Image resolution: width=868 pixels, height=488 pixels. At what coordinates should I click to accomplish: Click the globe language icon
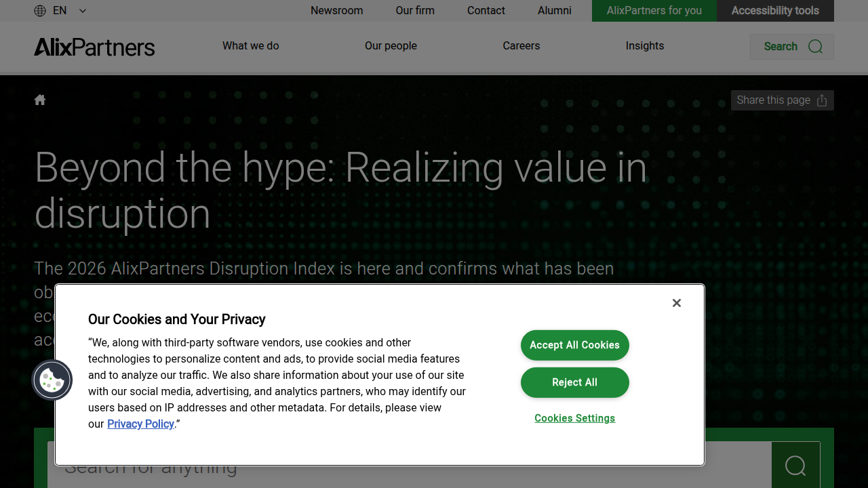point(40,11)
